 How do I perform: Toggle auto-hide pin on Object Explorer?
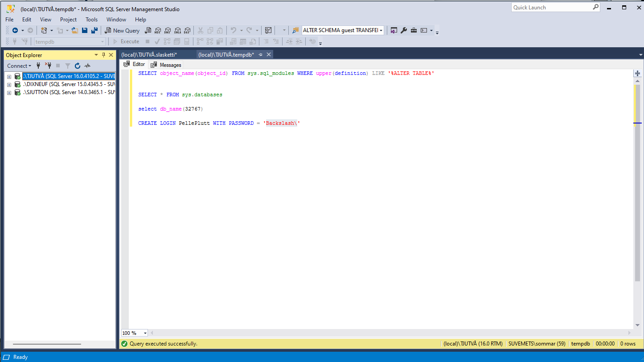pos(103,55)
